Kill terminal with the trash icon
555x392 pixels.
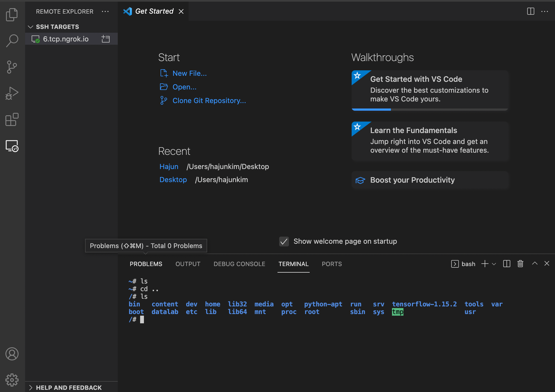(x=520, y=264)
